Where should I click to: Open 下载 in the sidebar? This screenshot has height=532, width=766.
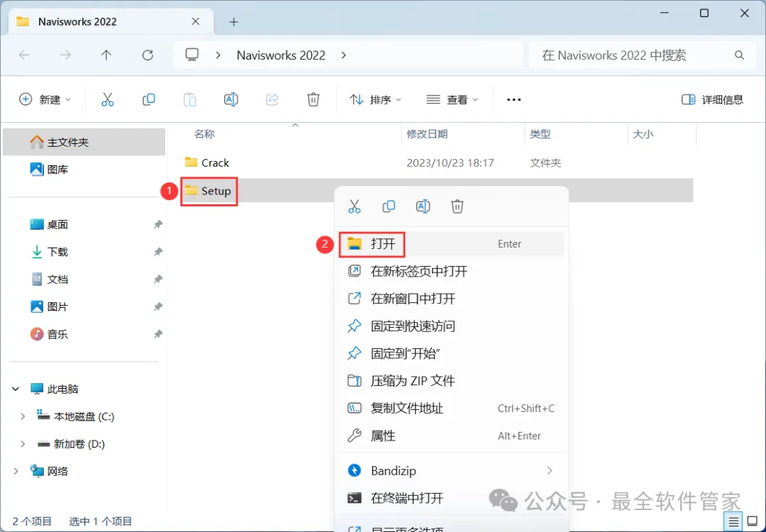pos(84,252)
